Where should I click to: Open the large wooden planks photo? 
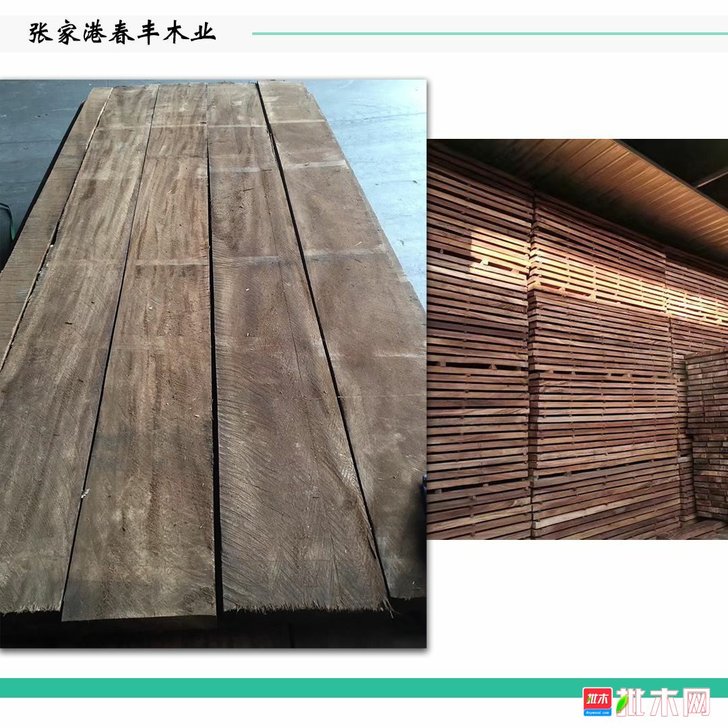(213, 363)
